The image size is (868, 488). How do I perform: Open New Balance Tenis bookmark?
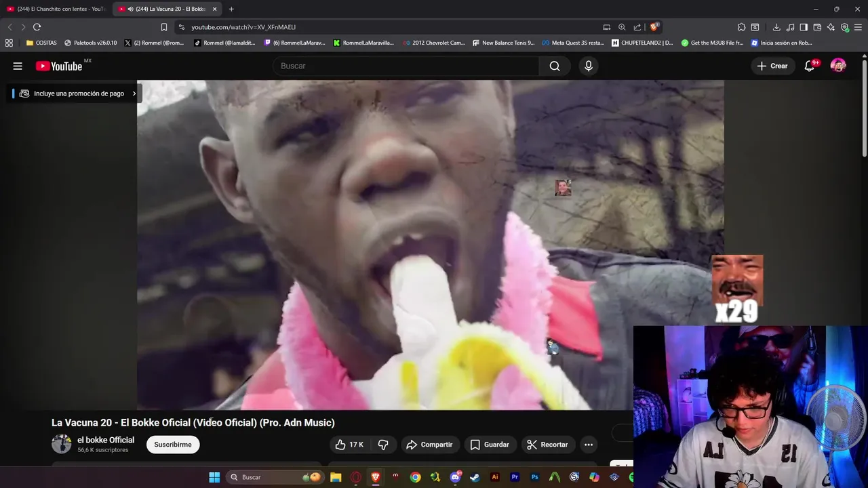[x=504, y=43]
